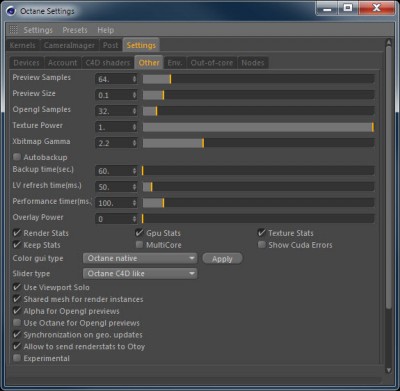Check Show Cuda Errors option

pos(262,245)
